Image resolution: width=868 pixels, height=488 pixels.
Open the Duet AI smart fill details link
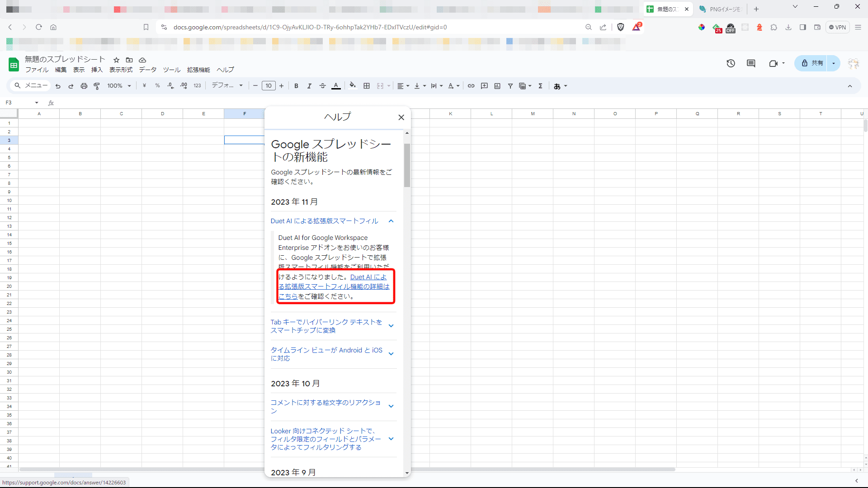coord(334,287)
